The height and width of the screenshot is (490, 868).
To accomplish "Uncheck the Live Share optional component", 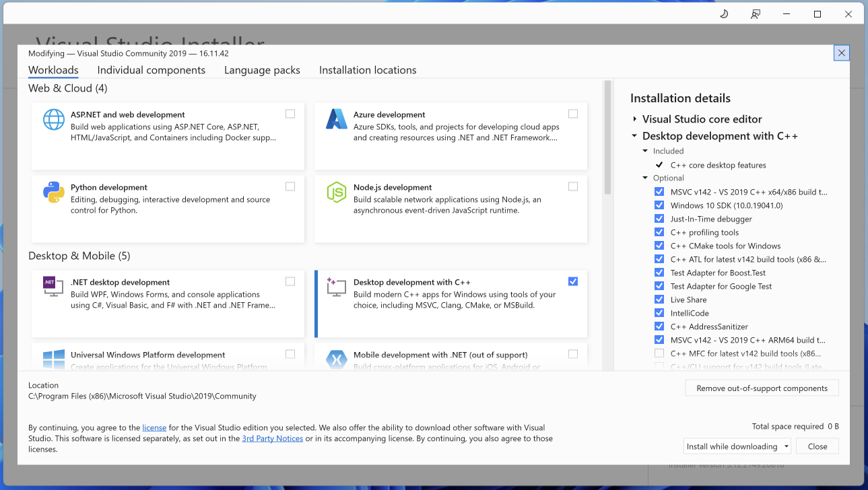I will click(659, 300).
